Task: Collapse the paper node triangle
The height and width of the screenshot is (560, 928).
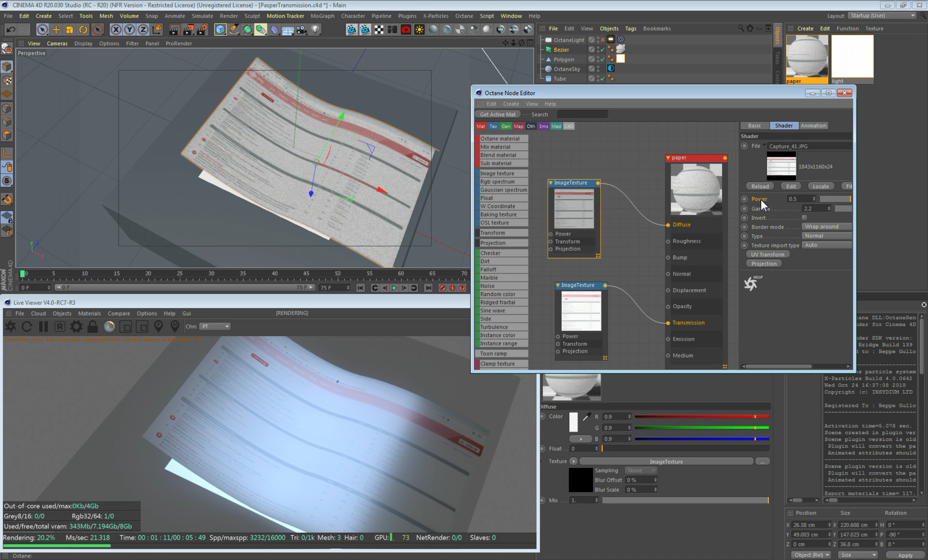Action: (x=668, y=158)
